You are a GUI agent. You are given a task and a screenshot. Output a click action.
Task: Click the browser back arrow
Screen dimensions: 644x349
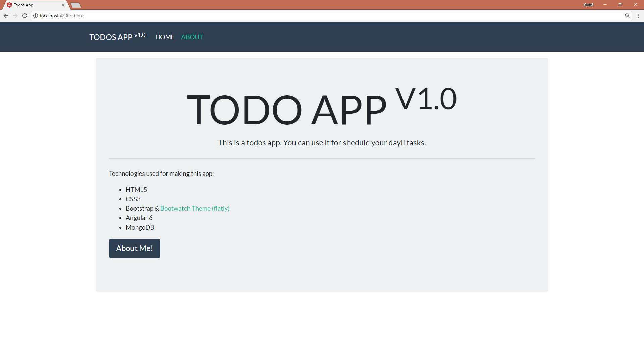[6, 16]
